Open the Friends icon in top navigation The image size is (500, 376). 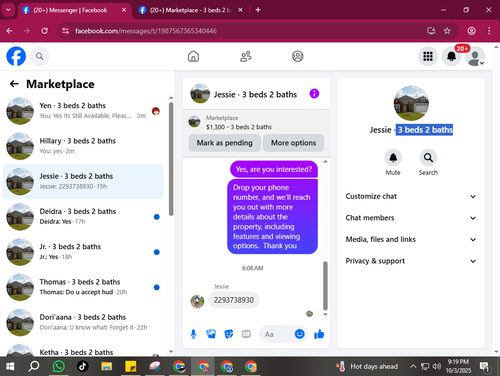(246, 56)
